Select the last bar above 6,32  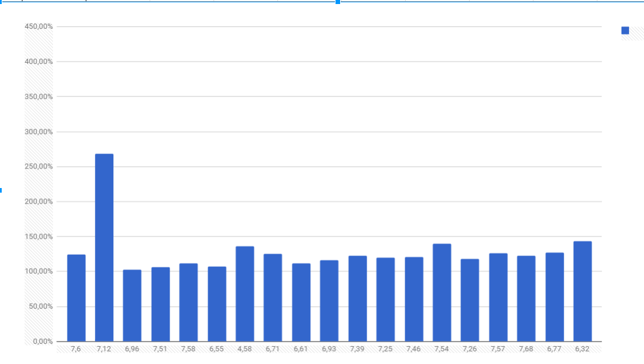pyautogui.click(x=582, y=292)
